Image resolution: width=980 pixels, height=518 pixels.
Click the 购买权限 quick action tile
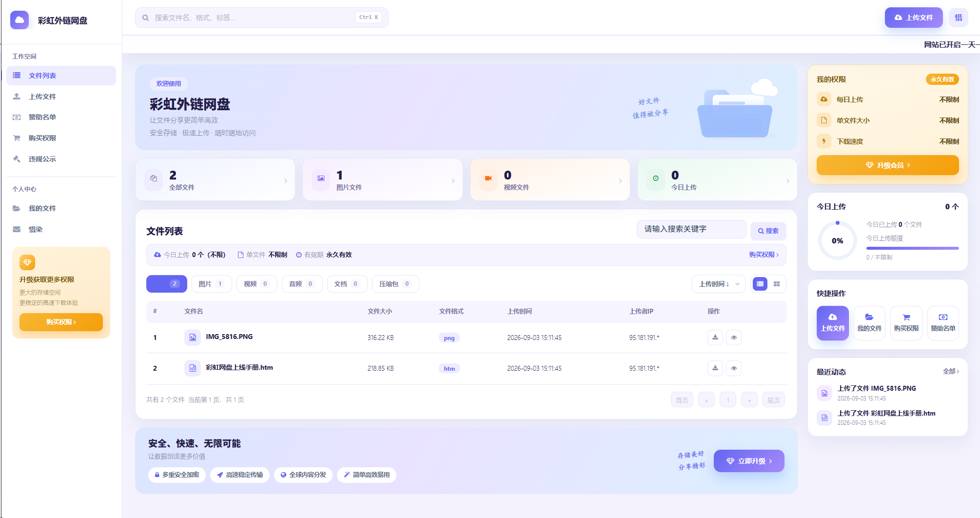[906, 323]
